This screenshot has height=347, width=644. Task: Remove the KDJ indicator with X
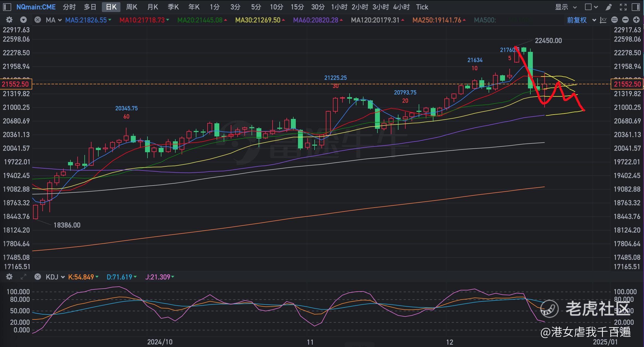(x=38, y=277)
